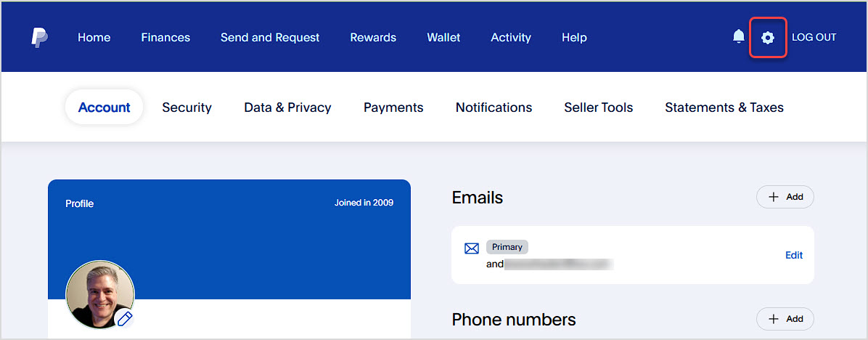View the Activity page
868x340 pixels.
tap(511, 38)
